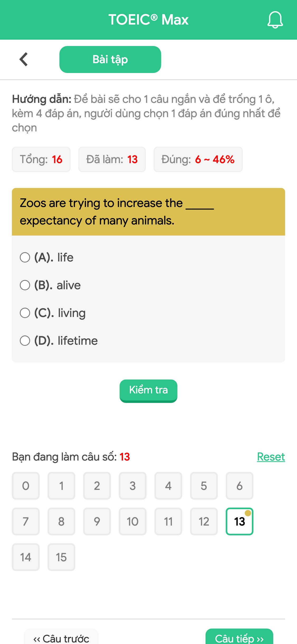Jump to question 5
The width and height of the screenshot is (297, 644).
[x=204, y=486]
